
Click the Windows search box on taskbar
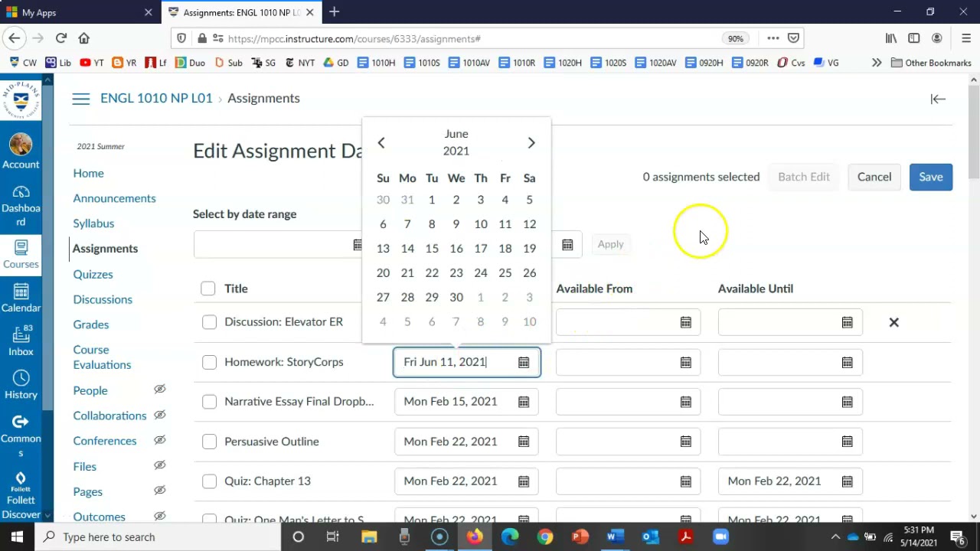159,536
